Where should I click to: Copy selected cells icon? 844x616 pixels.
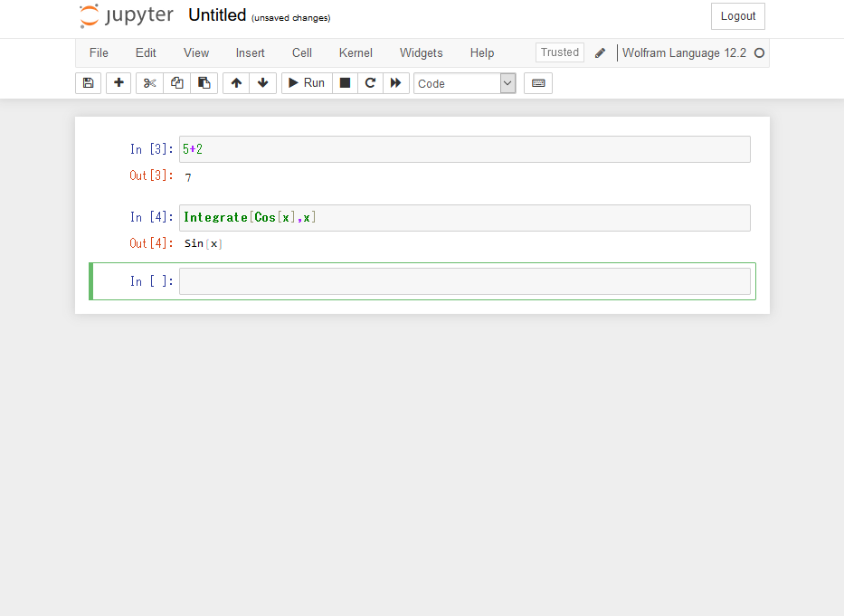click(177, 83)
